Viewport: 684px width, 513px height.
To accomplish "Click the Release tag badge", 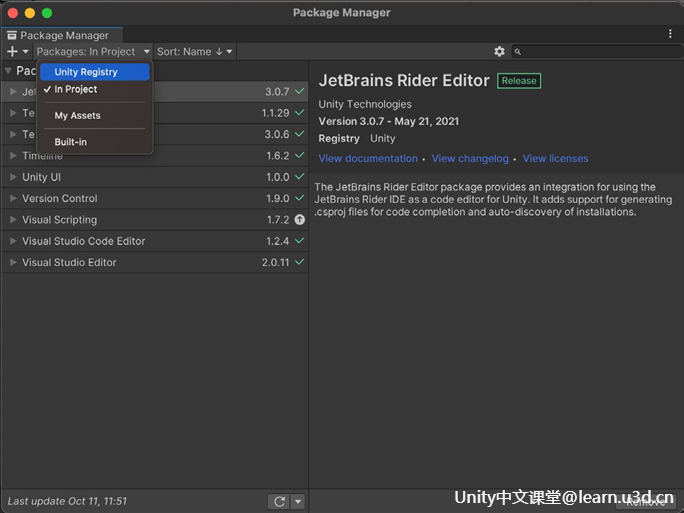I will coord(519,81).
